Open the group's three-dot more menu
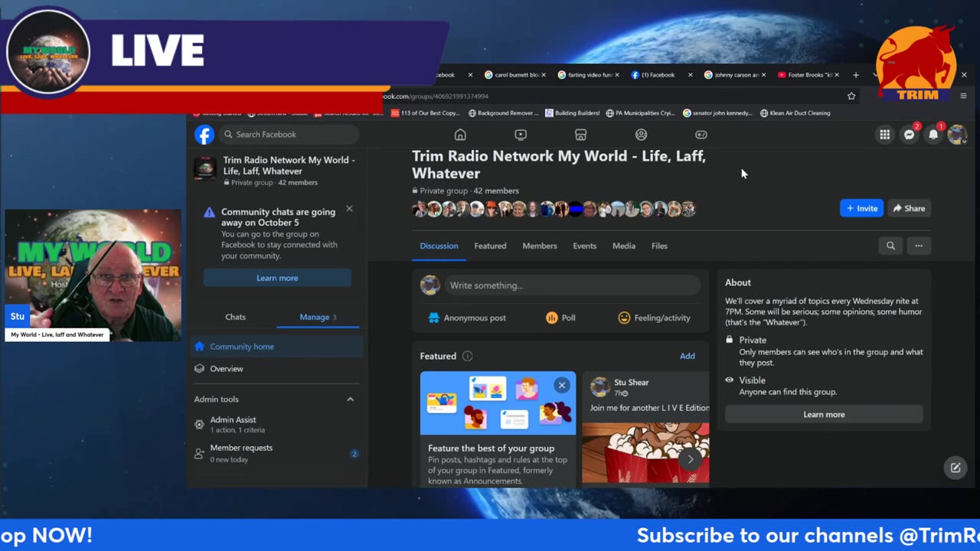 click(x=919, y=246)
